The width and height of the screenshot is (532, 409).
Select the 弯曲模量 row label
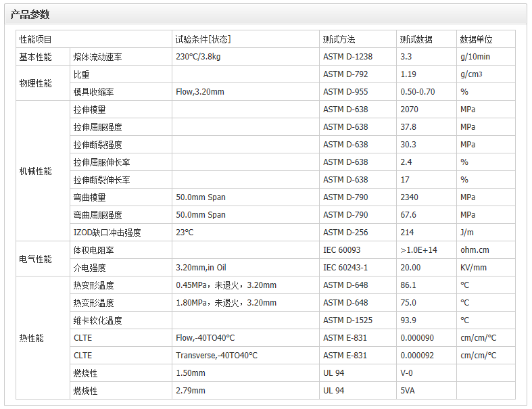pos(90,197)
